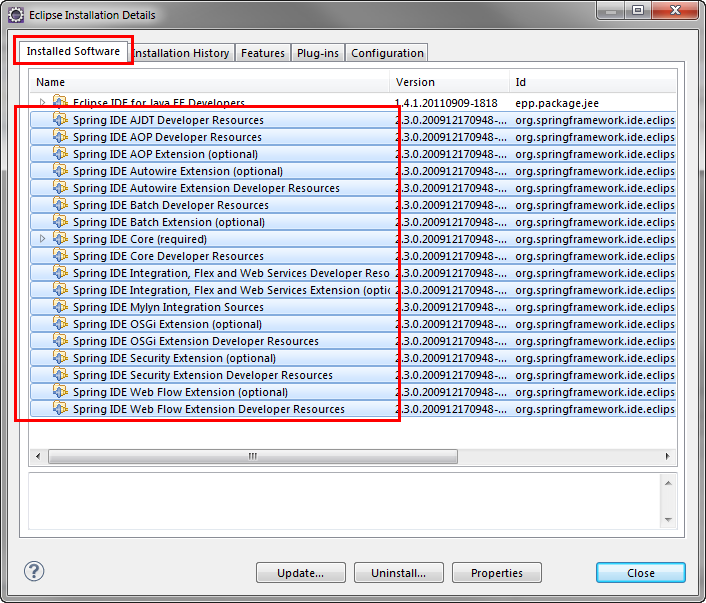Click the right arrow of the horizontal scrollbar
This screenshot has height=603, width=706.
[x=667, y=456]
